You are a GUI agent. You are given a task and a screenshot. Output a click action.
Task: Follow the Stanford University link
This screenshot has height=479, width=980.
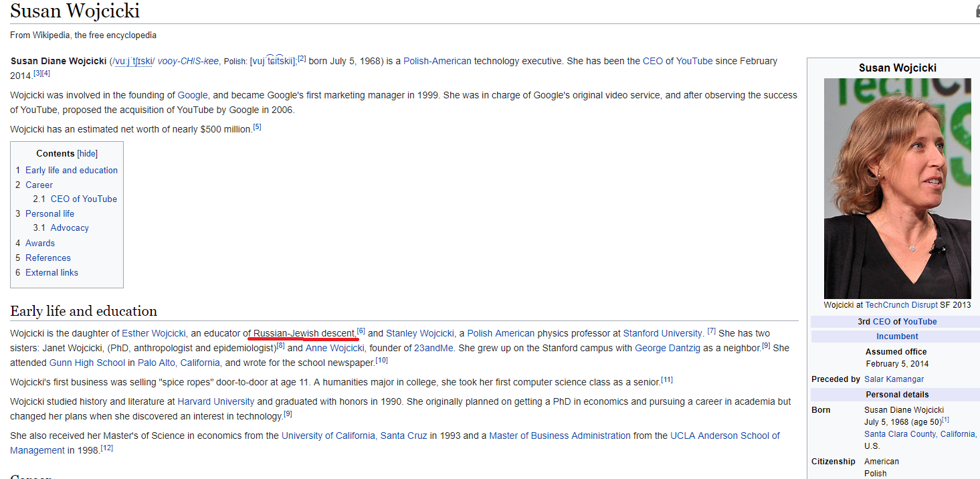tap(663, 333)
